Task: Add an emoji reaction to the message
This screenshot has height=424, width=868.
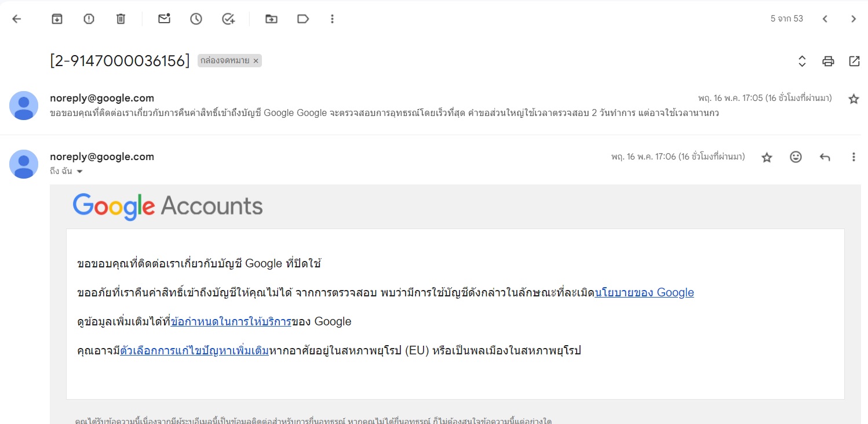Action: pos(796,157)
